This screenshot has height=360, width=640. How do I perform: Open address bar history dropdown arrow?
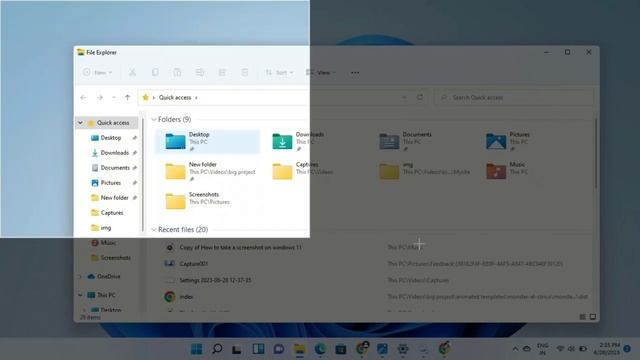coord(404,97)
